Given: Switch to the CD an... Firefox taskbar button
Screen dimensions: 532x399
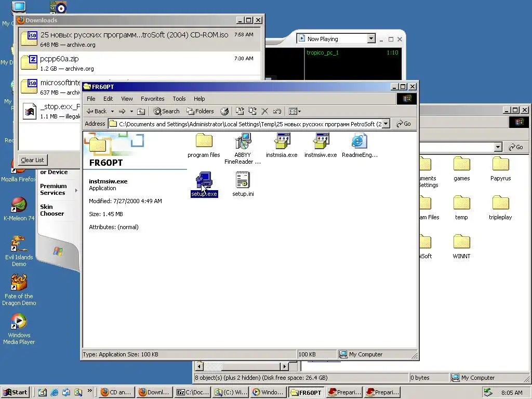Looking at the screenshot, I should pos(117,392).
